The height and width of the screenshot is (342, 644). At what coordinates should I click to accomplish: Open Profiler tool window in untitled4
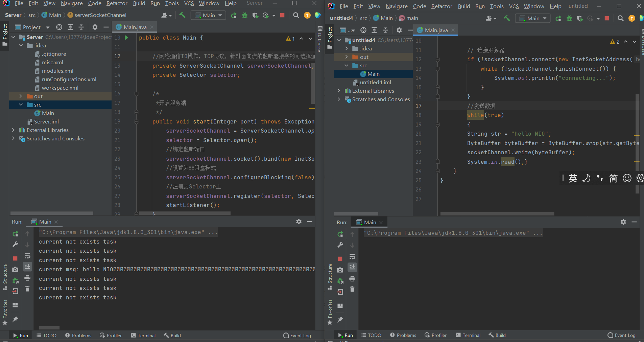[x=436, y=335]
